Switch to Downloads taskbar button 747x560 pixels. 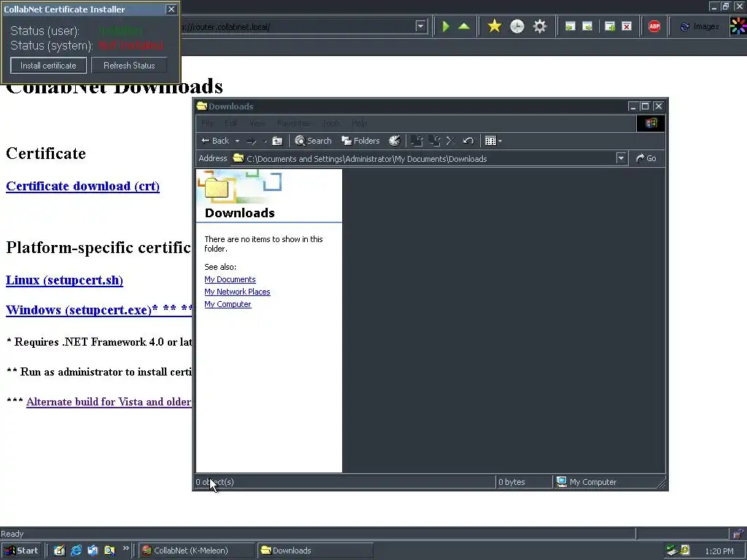(x=315, y=551)
